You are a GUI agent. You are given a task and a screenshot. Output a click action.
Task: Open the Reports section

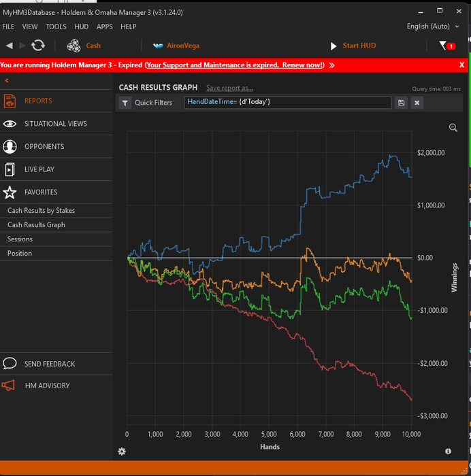[38, 101]
